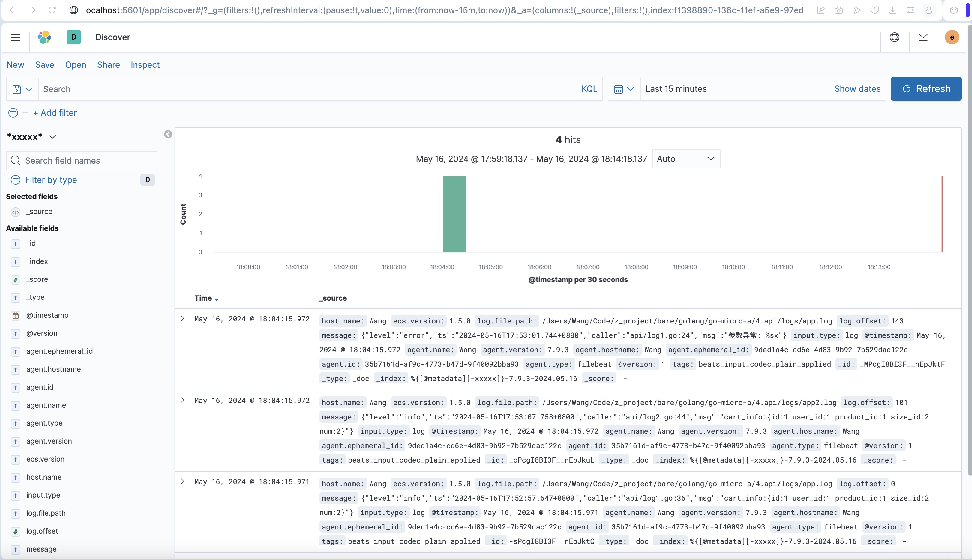Click the _id field type icon
The image size is (972, 560).
pos(15,244)
